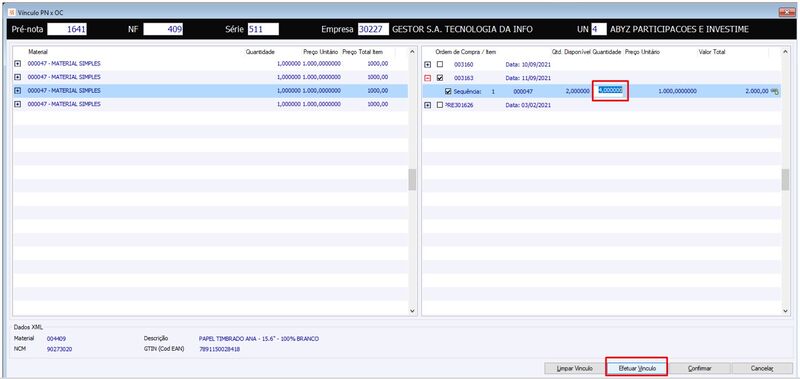Click the Vínculo PN x OC title bar icon
This screenshot has height=379, width=800.
[x=12, y=12]
